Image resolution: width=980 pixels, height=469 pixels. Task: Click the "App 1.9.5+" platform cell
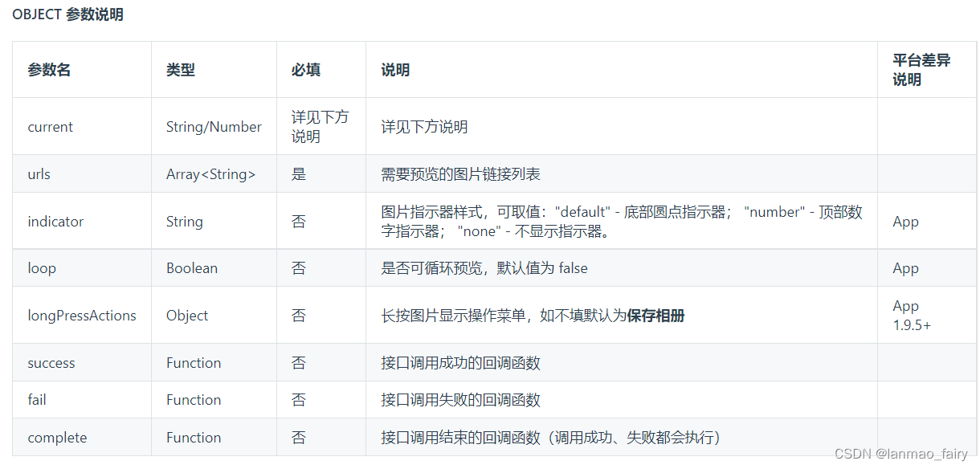point(912,316)
